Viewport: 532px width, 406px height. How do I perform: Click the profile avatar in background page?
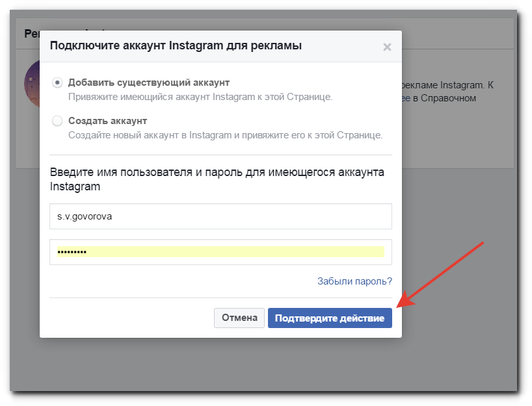(33, 84)
